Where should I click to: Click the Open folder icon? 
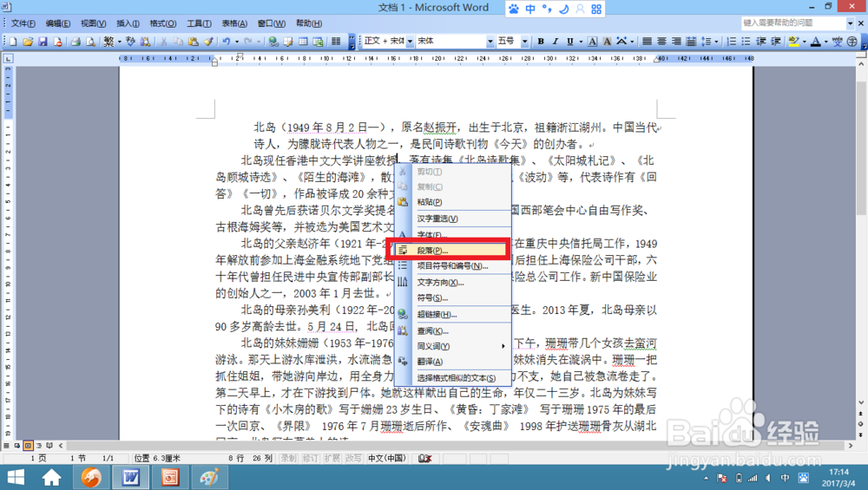(28, 42)
